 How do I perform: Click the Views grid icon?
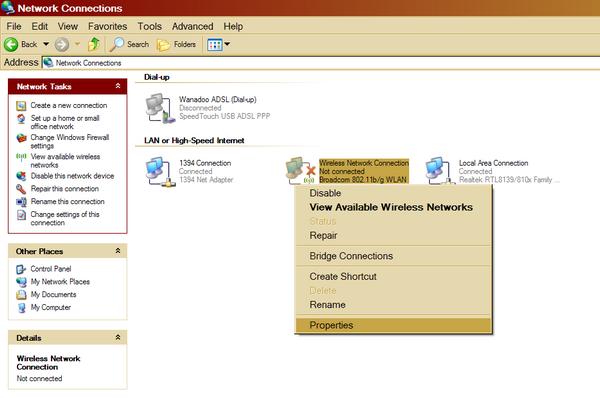click(x=214, y=44)
